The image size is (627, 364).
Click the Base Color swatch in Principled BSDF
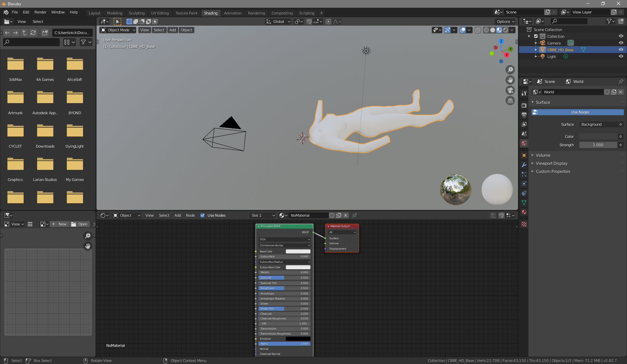tap(298, 251)
